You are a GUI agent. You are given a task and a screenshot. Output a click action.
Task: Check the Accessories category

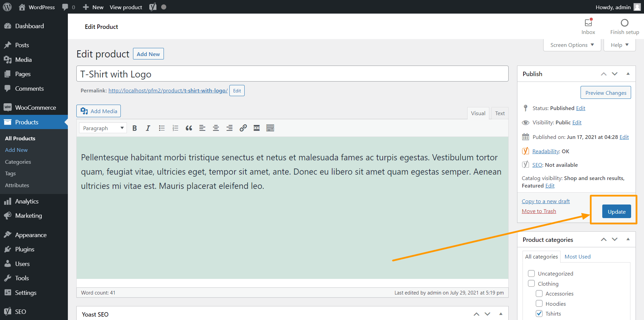[539, 294]
